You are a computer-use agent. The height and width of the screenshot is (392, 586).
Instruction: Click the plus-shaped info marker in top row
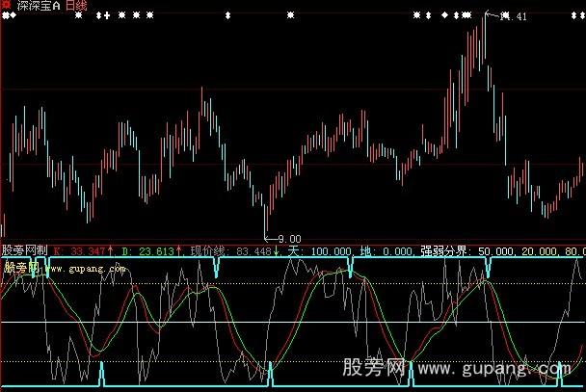107,15
